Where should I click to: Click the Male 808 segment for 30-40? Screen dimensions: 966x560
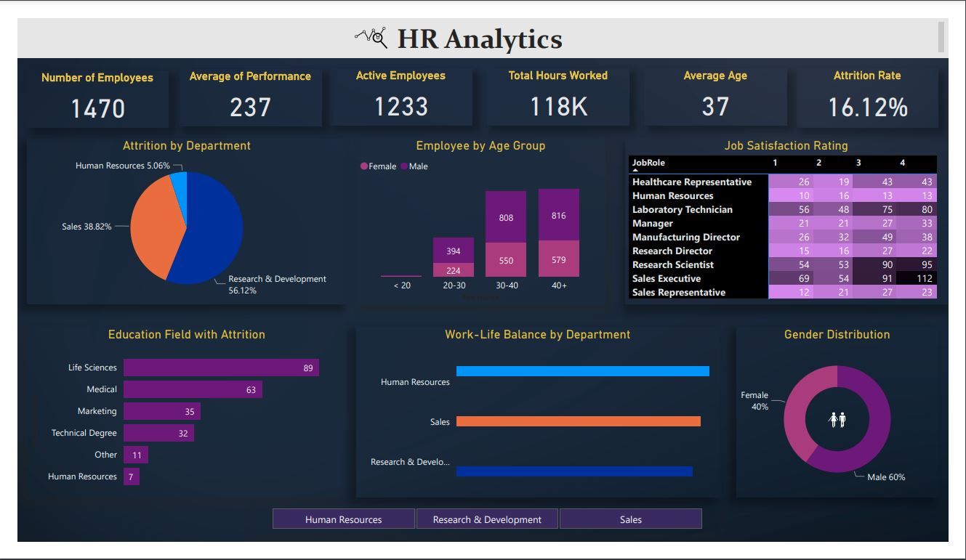point(506,217)
